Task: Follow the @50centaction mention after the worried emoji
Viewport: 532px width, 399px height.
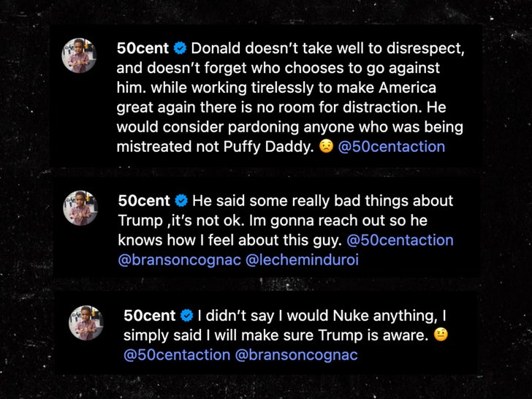Action: tap(391, 147)
